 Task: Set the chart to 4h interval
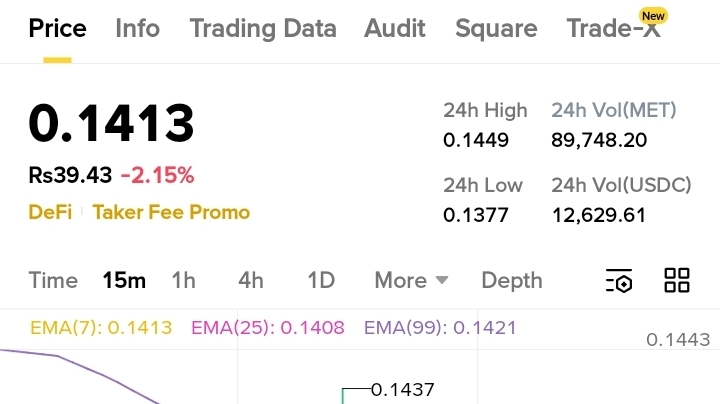(250, 281)
